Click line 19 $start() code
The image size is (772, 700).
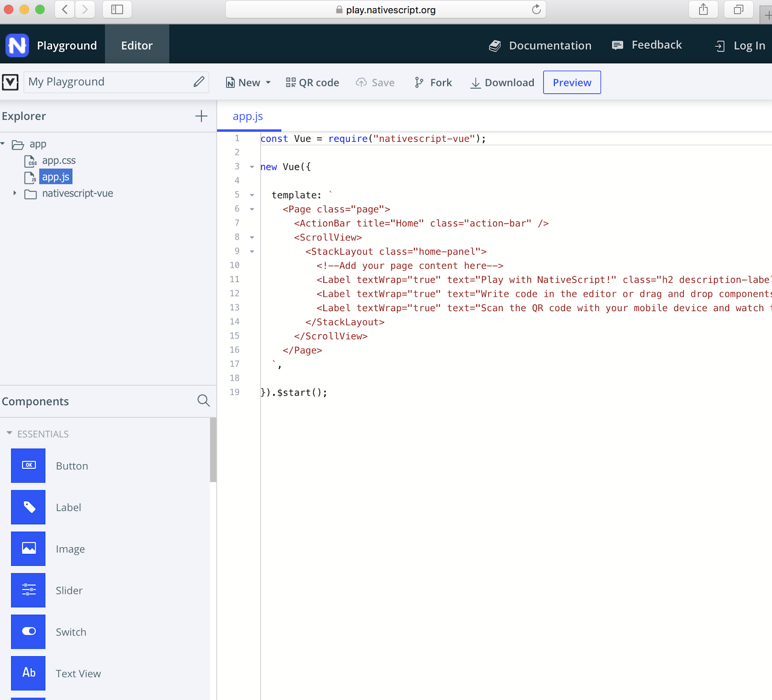coord(294,393)
